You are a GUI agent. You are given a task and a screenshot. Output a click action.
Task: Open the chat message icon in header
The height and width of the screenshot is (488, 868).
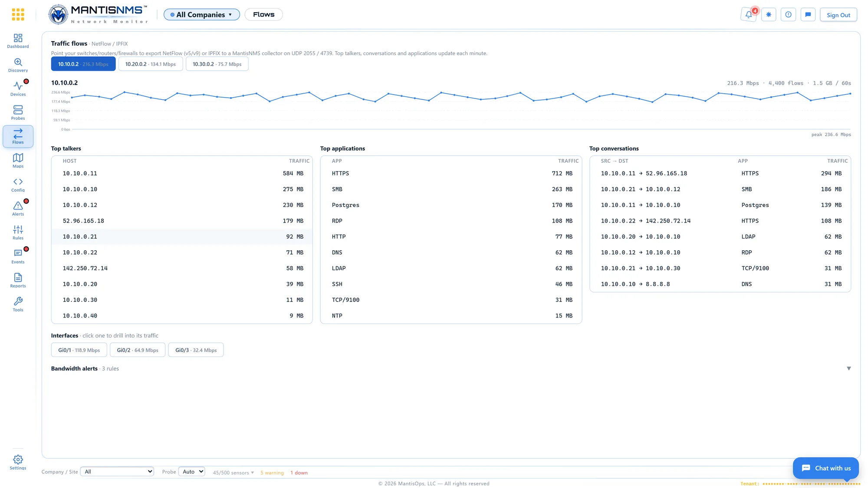click(808, 14)
